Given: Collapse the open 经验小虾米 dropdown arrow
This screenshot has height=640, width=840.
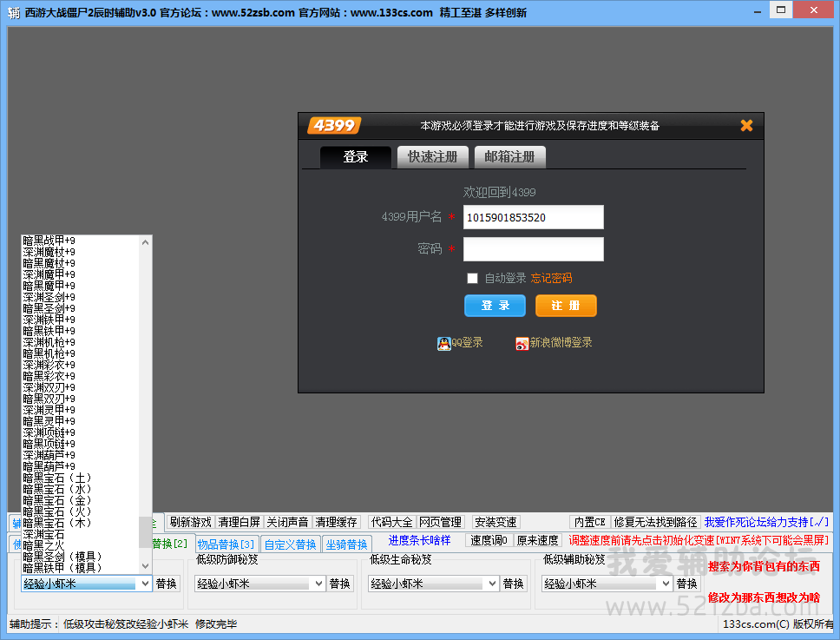Looking at the screenshot, I should pyautogui.click(x=145, y=584).
